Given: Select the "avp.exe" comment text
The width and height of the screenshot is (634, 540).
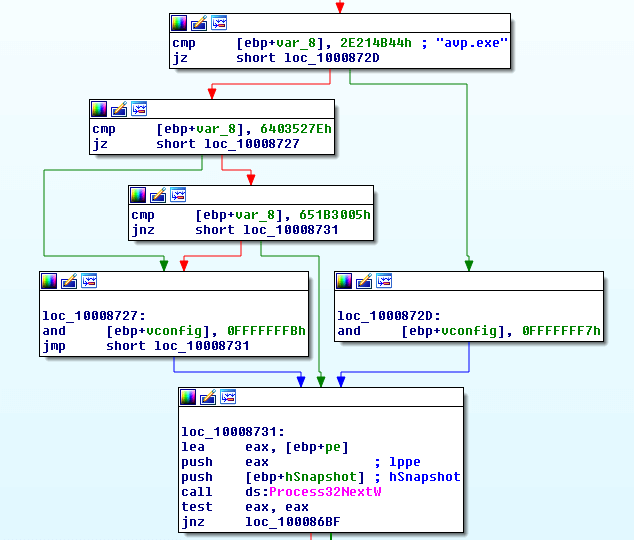Looking at the screenshot, I should (x=471, y=43).
